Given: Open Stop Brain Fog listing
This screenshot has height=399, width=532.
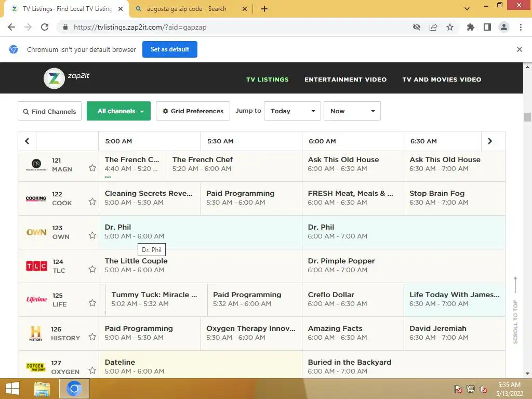Looking at the screenshot, I should pos(454,198).
